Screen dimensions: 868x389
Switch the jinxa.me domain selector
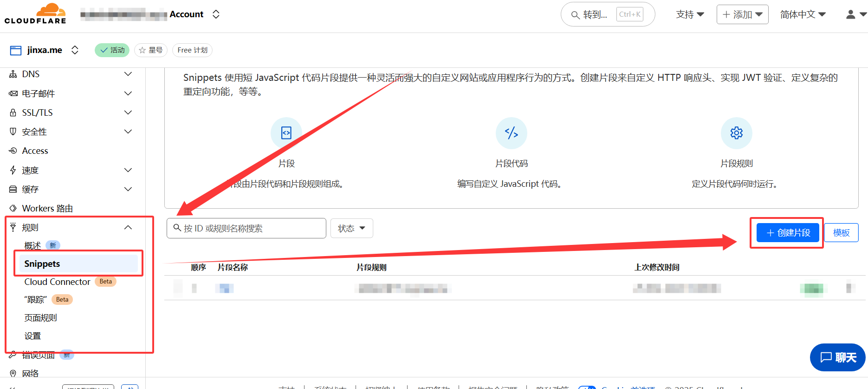click(74, 50)
